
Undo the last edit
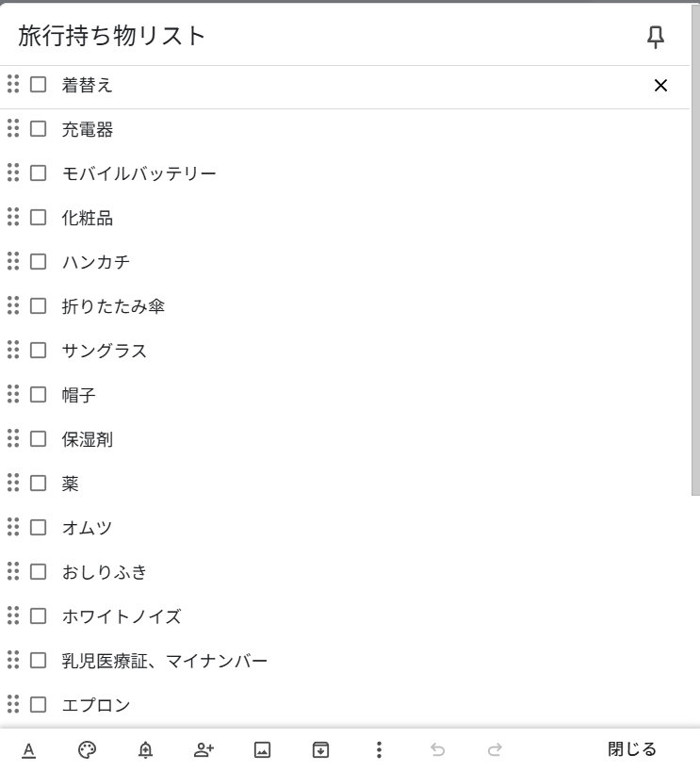click(x=437, y=750)
